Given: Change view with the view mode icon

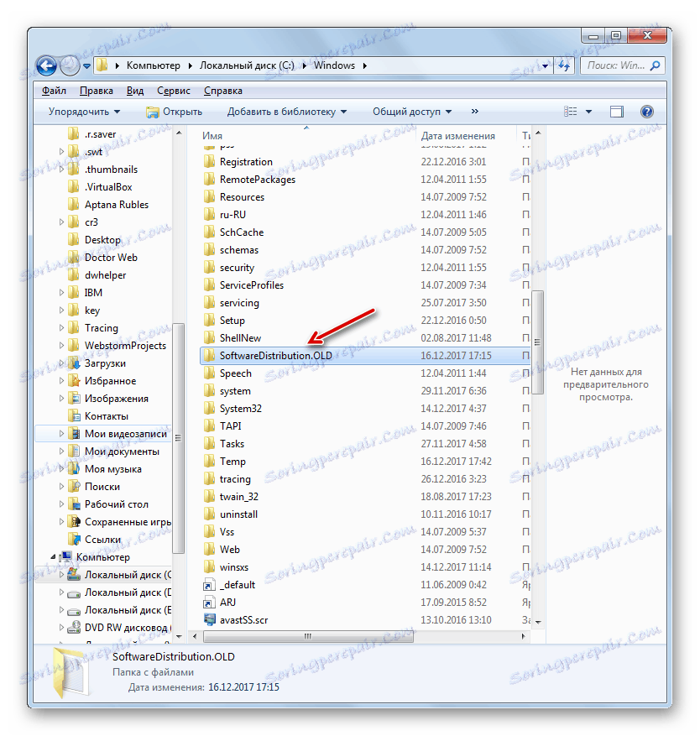Looking at the screenshot, I should pos(571,112).
